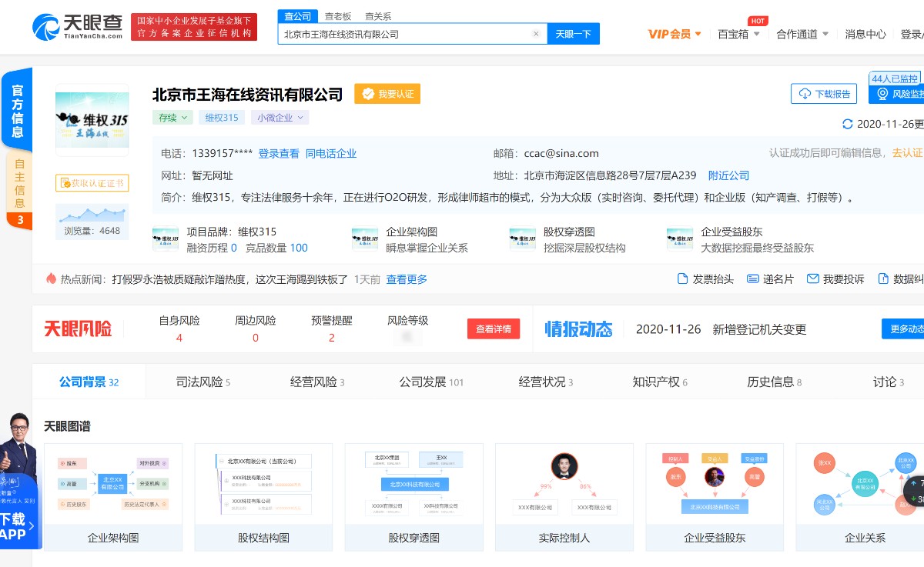Switch to the 公司背景 tab

pyautogui.click(x=89, y=382)
